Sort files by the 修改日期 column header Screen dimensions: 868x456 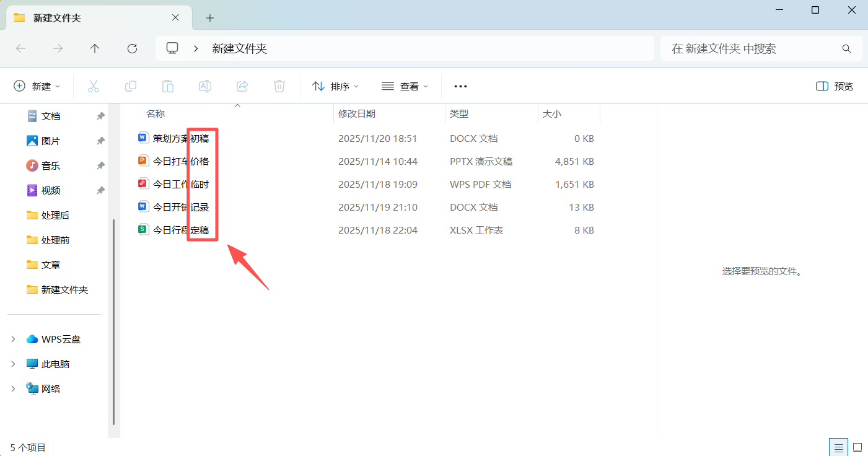point(357,113)
